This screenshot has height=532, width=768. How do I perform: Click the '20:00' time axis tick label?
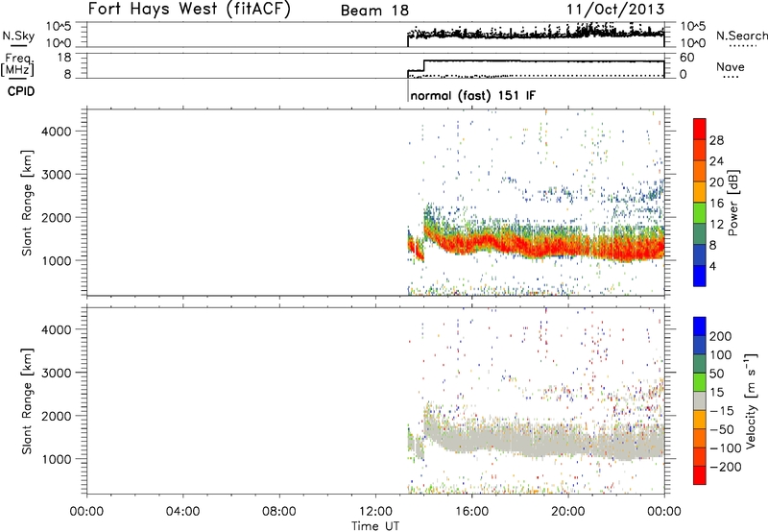(567, 512)
